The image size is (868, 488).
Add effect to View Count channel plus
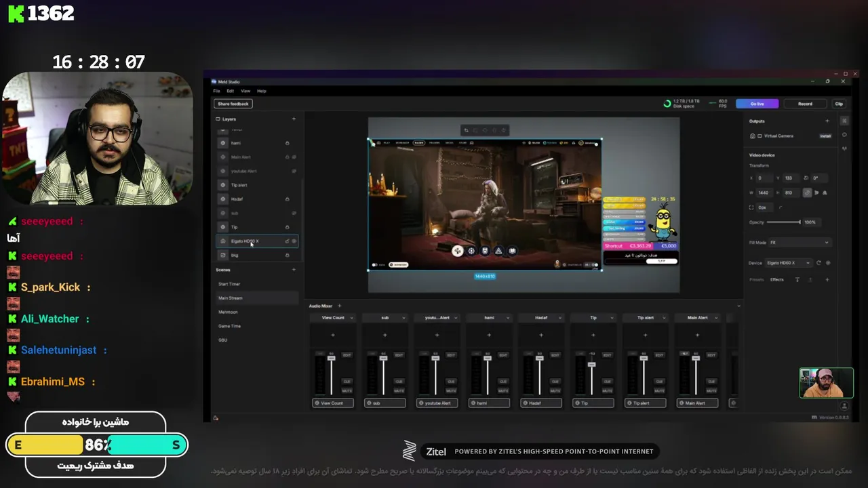333,335
